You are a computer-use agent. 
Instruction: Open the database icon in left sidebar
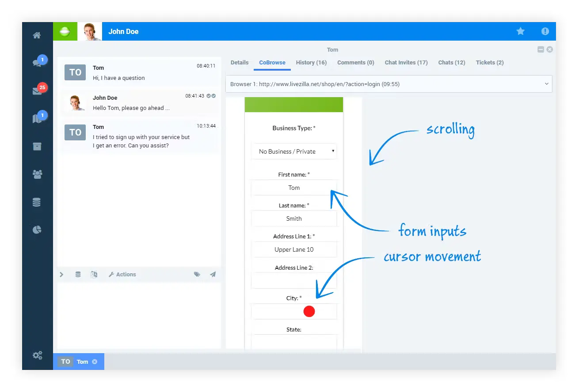pos(37,202)
